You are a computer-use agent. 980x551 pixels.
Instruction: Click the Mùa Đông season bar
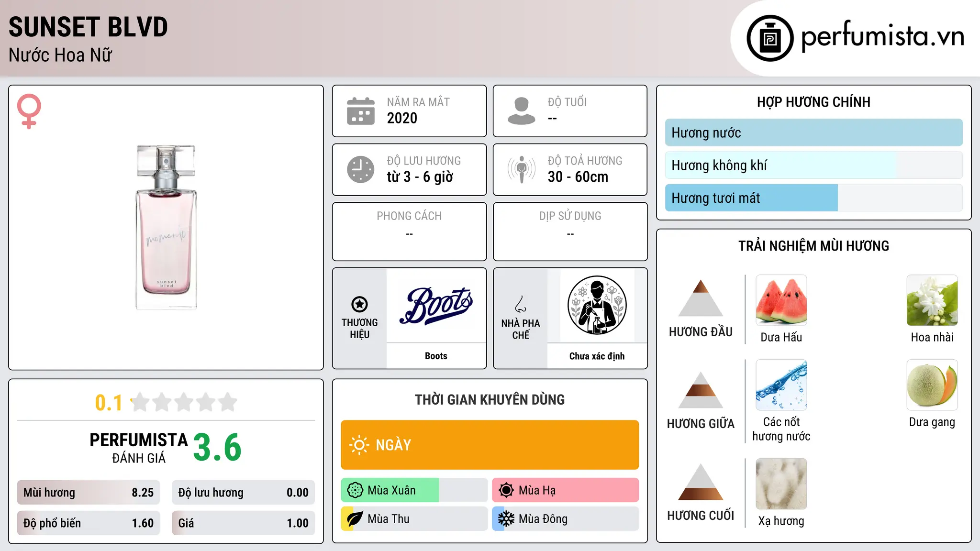(x=566, y=519)
